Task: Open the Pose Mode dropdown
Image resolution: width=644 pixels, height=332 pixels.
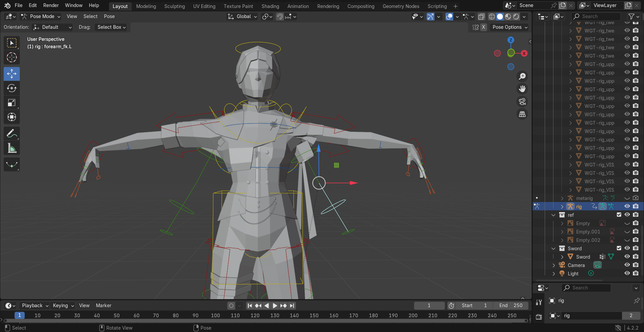Action: coord(41,16)
